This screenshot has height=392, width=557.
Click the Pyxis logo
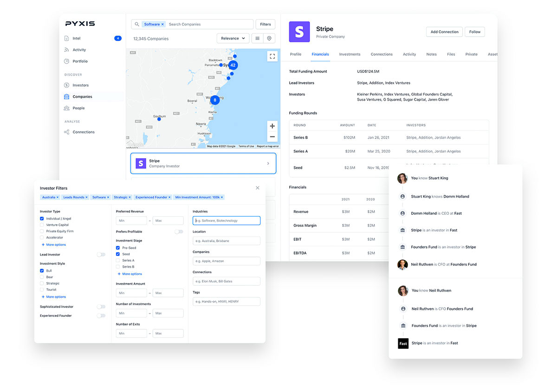(80, 24)
